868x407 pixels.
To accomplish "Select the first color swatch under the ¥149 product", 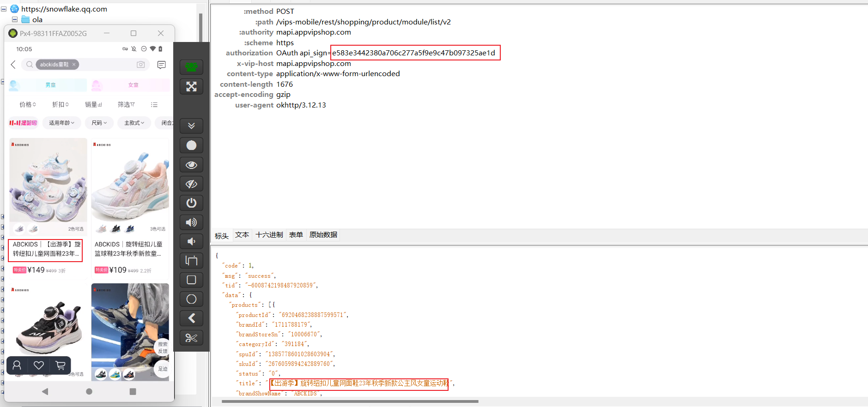I will tap(19, 228).
